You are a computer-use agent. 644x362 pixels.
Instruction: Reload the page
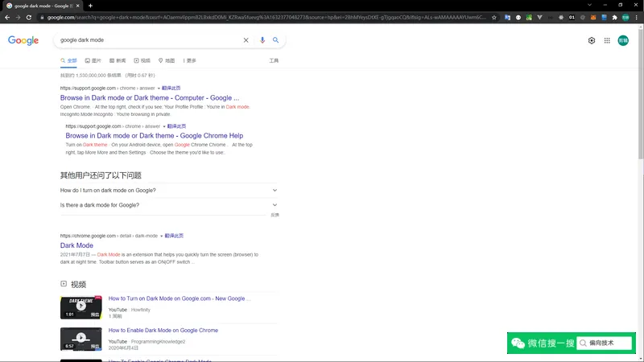coord(29,17)
